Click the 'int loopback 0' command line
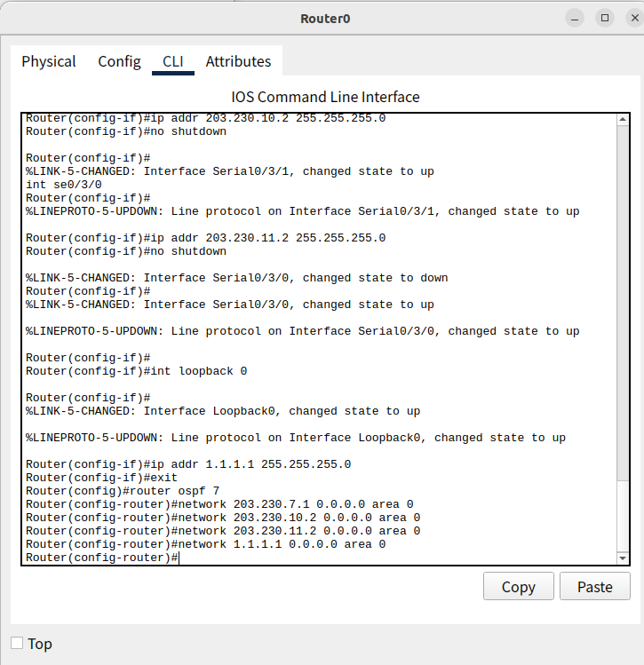644x665 pixels. 136,371
